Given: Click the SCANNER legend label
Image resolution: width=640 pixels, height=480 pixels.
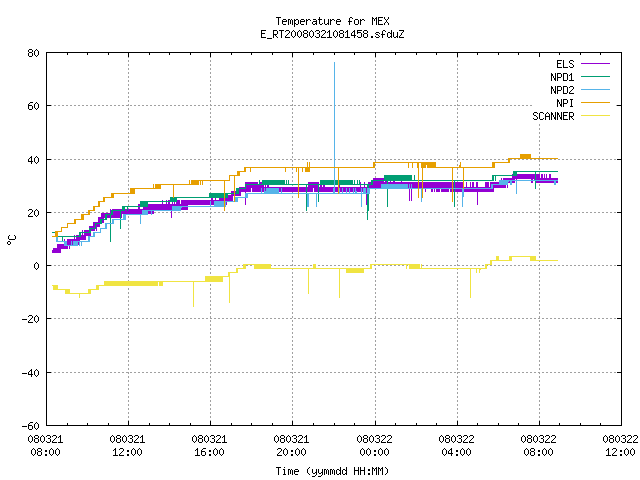Looking at the screenshot, I should 553,116.
